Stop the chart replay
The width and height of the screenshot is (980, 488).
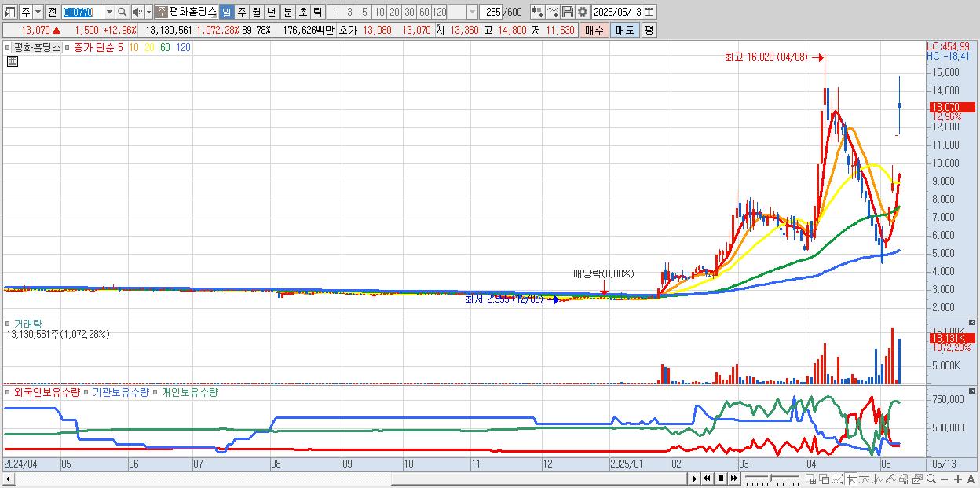coord(721,479)
